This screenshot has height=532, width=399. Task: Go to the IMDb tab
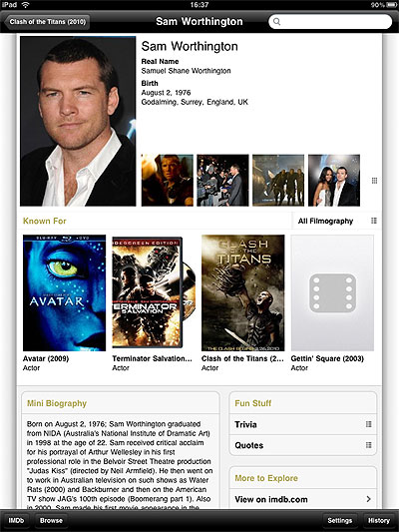tap(16, 520)
